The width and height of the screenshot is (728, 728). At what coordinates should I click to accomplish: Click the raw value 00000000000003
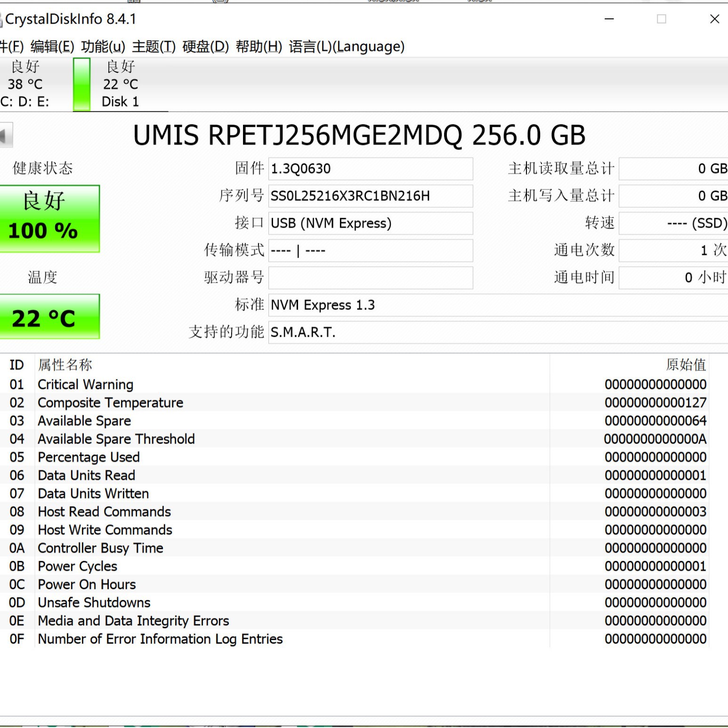[x=655, y=512]
